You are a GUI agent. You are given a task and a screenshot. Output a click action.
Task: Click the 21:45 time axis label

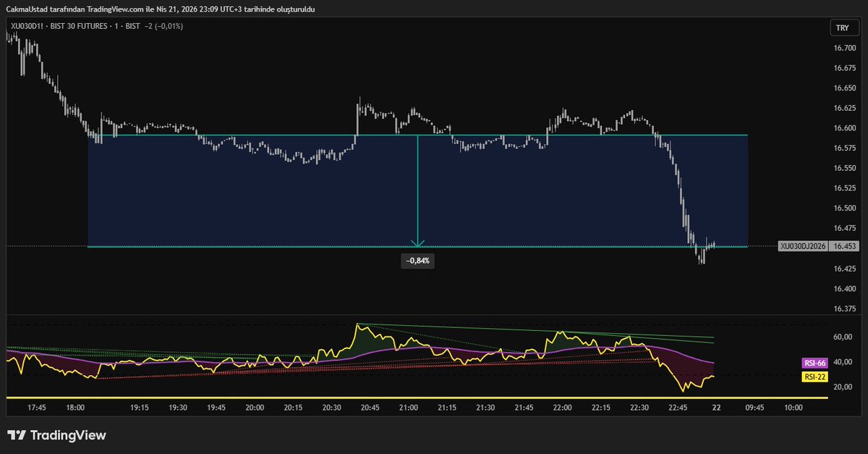click(524, 408)
